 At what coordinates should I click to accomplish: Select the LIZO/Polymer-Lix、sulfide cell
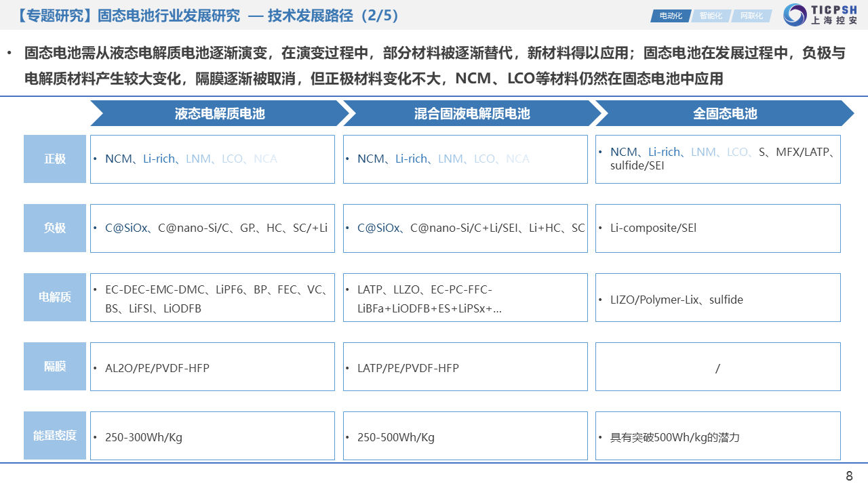(717, 298)
